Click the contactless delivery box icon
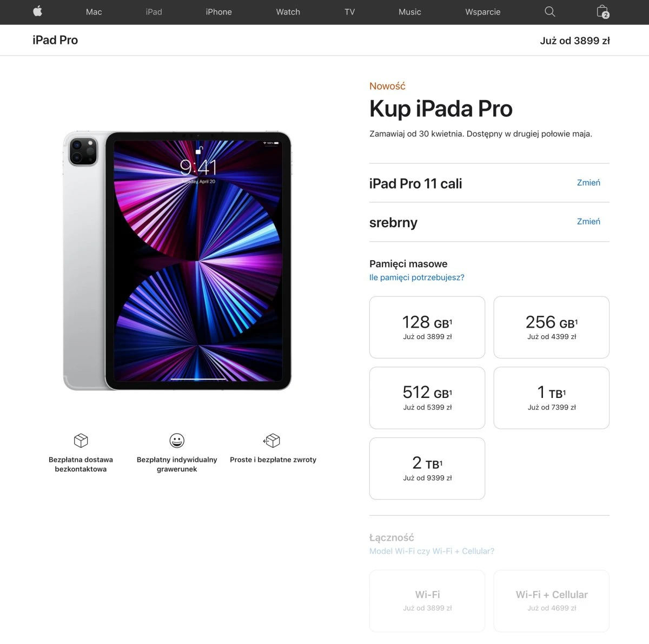The image size is (649, 644). (x=81, y=440)
